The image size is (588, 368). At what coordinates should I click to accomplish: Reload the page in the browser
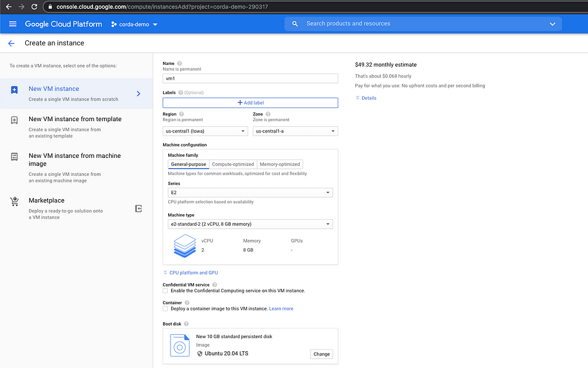pyautogui.click(x=34, y=7)
